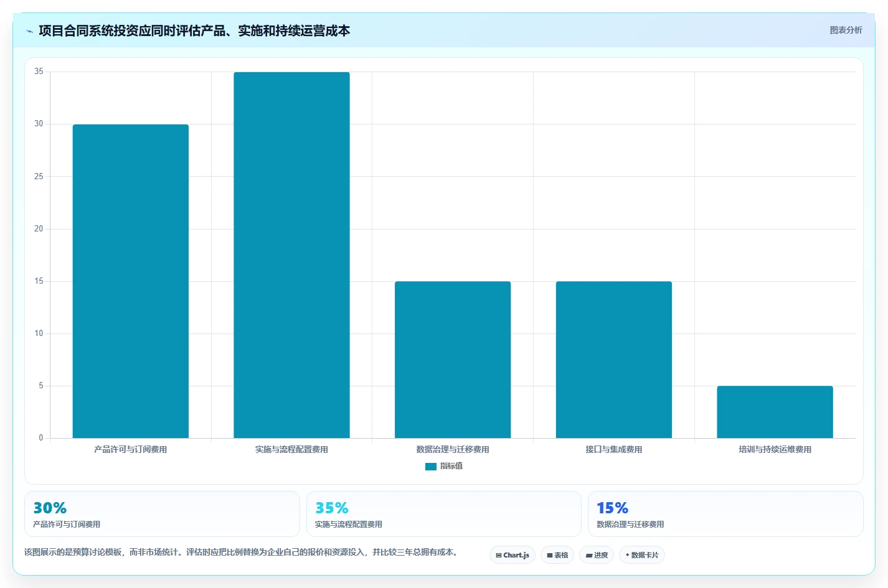Click the 产品许可与订阅费用 axis label
888x588 pixels.
(131, 449)
